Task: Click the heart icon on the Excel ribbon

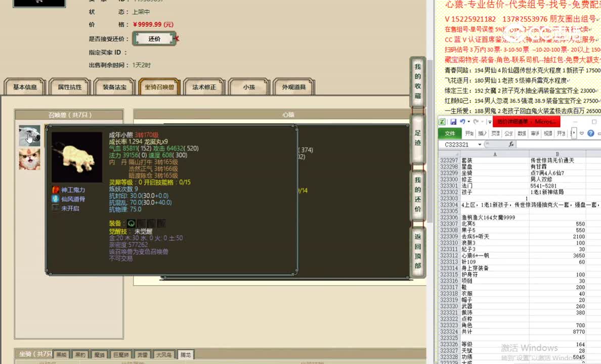Action: point(581,133)
